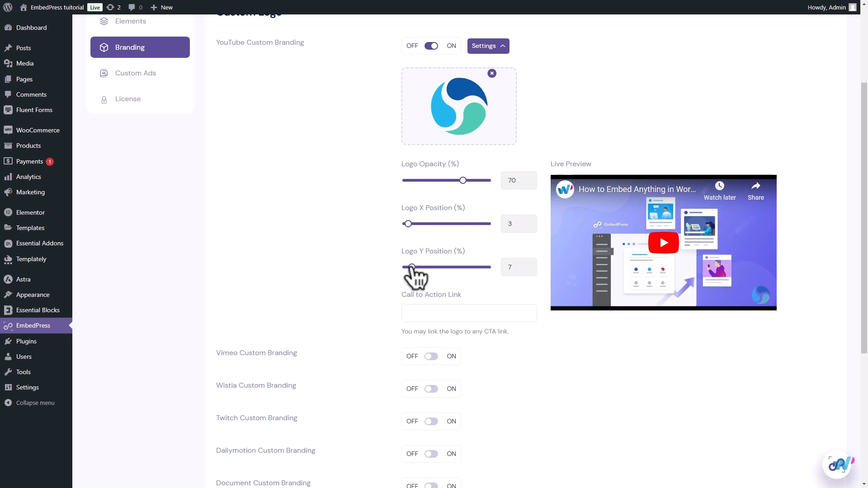Click the Logo Opacity slider handle

tap(462, 180)
